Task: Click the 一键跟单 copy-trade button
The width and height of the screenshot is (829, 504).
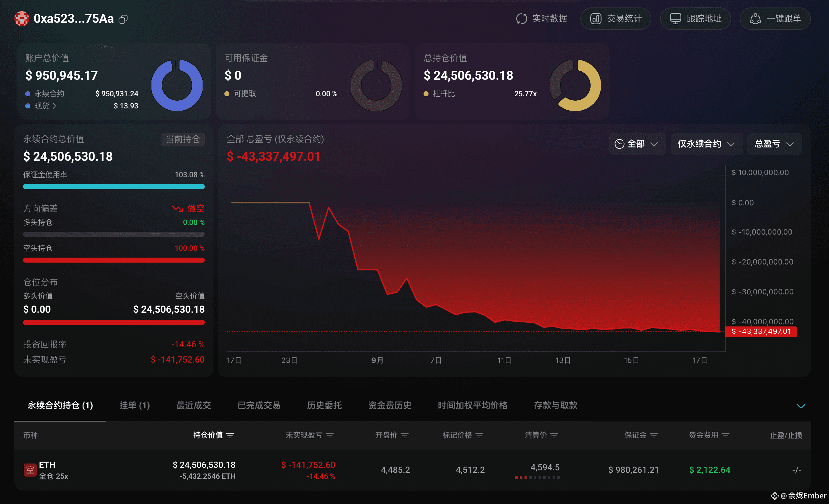Action: tap(775, 18)
